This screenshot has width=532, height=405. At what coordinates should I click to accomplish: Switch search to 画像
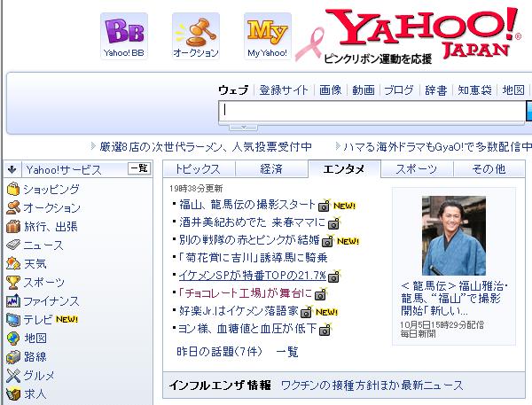(331, 90)
